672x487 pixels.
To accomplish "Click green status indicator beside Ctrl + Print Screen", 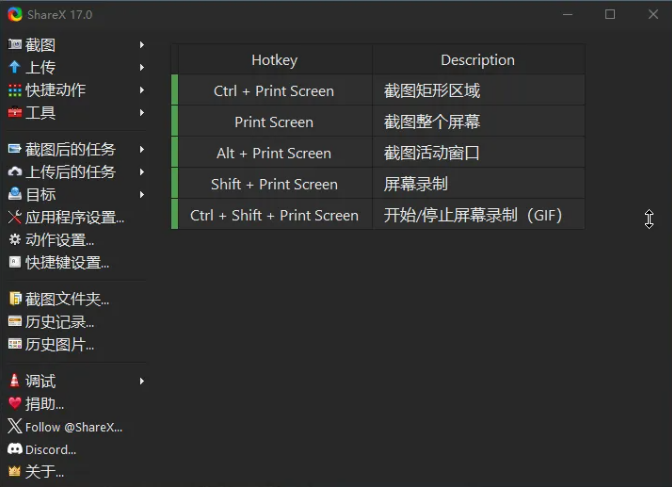I will pyautogui.click(x=174, y=90).
